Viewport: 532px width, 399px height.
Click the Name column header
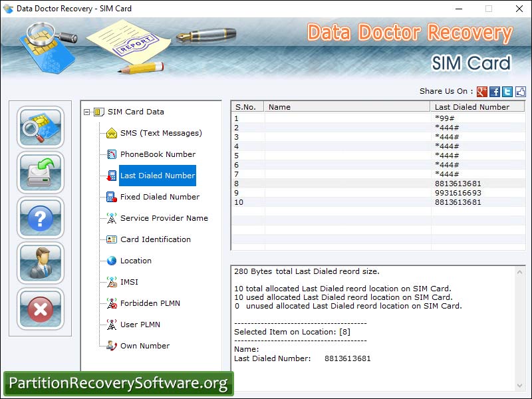(x=347, y=107)
